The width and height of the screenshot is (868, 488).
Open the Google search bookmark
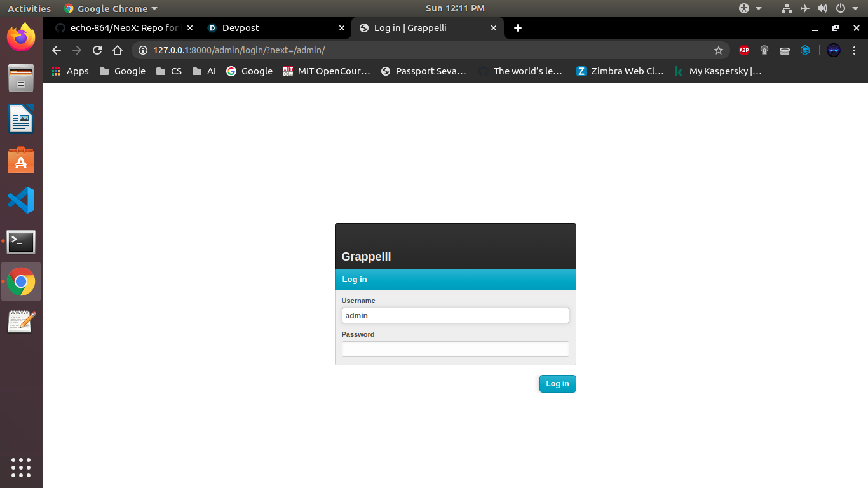tap(249, 71)
